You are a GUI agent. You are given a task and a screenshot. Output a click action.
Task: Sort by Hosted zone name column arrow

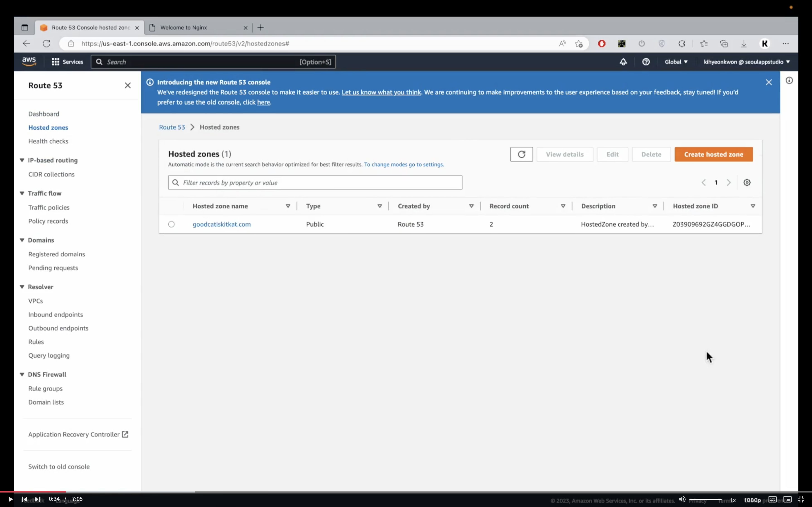pos(288,206)
